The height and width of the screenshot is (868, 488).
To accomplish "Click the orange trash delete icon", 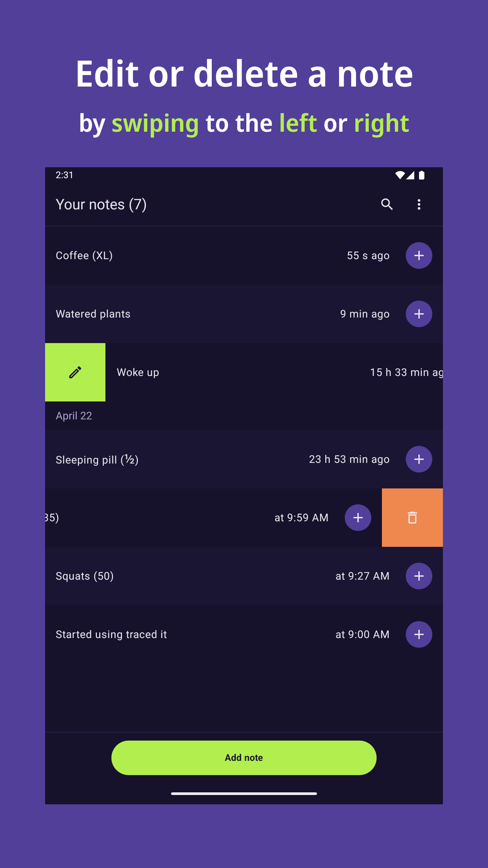I will pyautogui.click(x=412, y=518).
